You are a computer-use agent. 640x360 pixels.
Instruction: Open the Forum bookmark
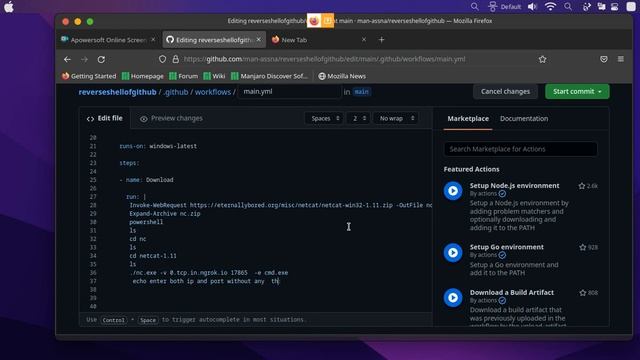tap(183, 76)
